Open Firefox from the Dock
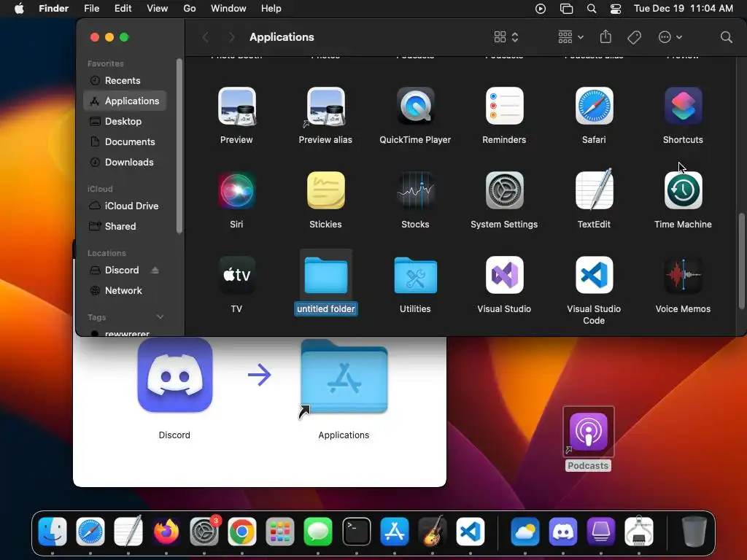This screenshot has height=560, width=747. point(166,532)
